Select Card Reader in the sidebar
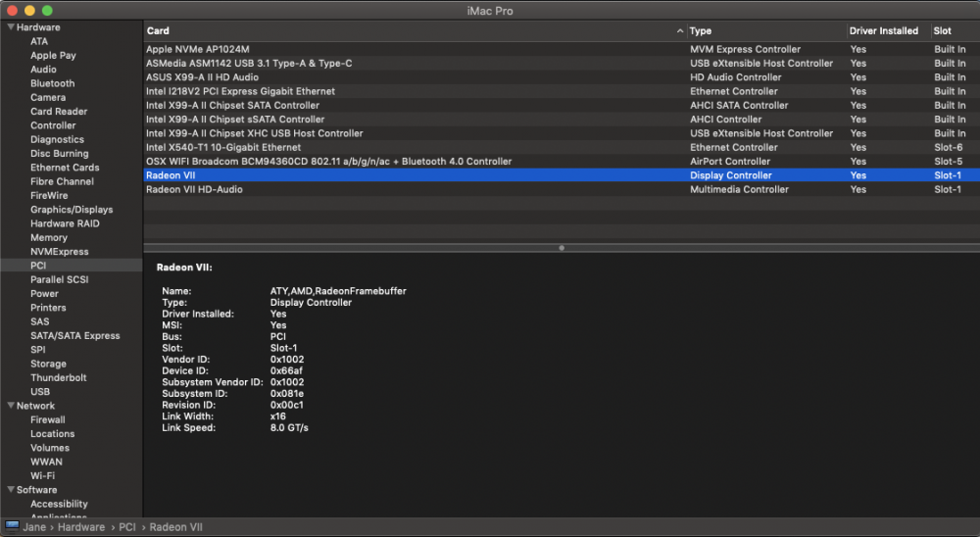This screenshot has height=537, width=980. pyautogui.click(x=59, y=112)
